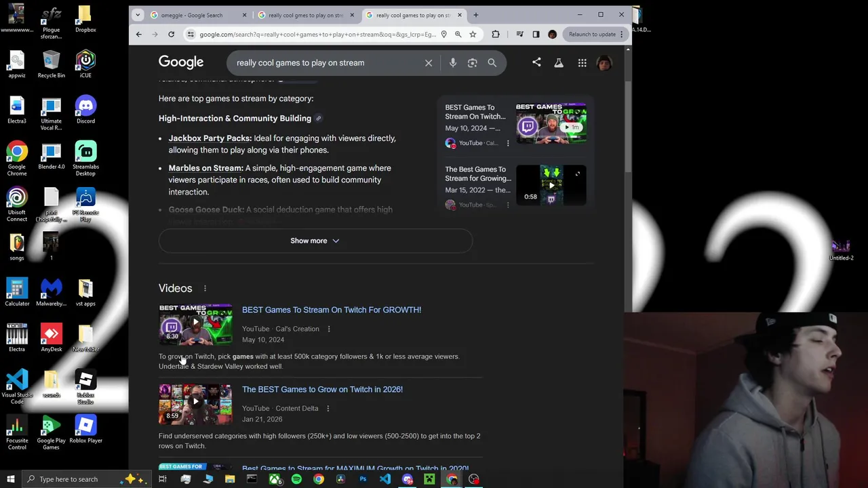Open Chrome media controls icon
868x488 pixels.
click(x=519, y=34)
